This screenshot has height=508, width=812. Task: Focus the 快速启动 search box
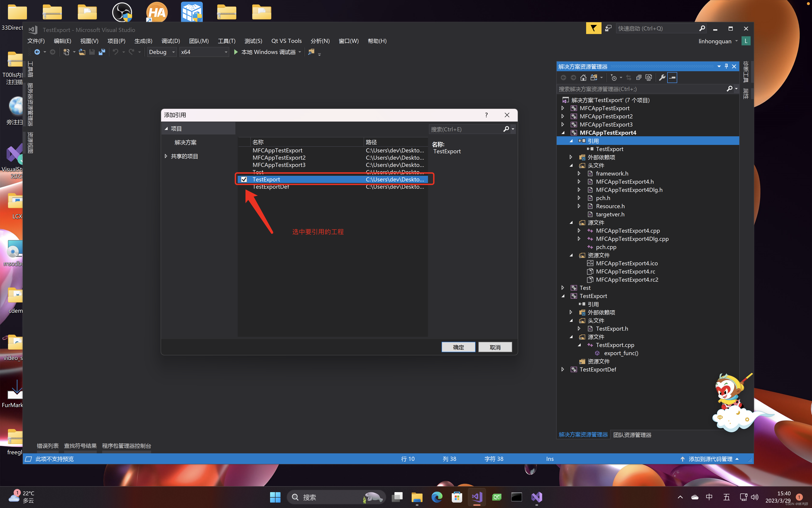pyautogui.click(x=657, y=29)
